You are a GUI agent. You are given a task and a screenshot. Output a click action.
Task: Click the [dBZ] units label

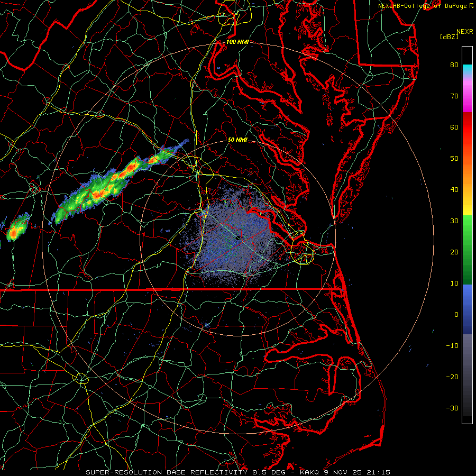click(x=449, y=37)
